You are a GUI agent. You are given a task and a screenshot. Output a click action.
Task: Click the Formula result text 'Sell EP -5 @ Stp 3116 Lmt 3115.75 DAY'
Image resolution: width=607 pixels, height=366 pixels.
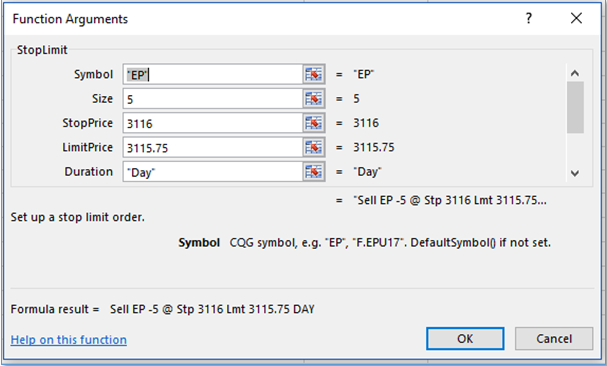click(212, 309)
